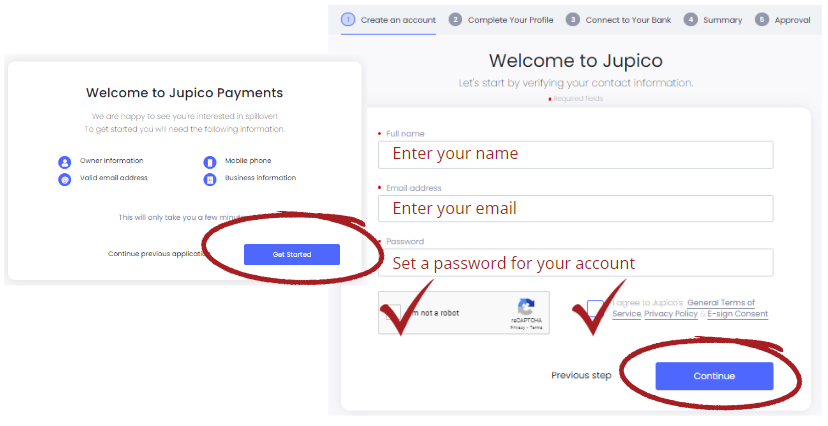The width and height of the screenshot is (828, 426).
Task: Check the I'm not a robot box
Action: click(393, 313)
